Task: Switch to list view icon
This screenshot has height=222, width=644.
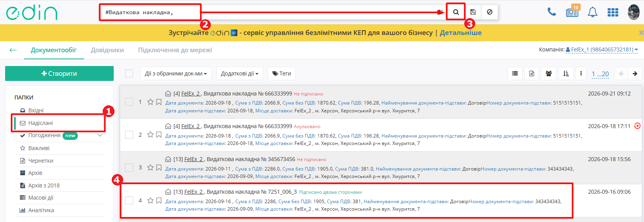Action: point(515,73)
